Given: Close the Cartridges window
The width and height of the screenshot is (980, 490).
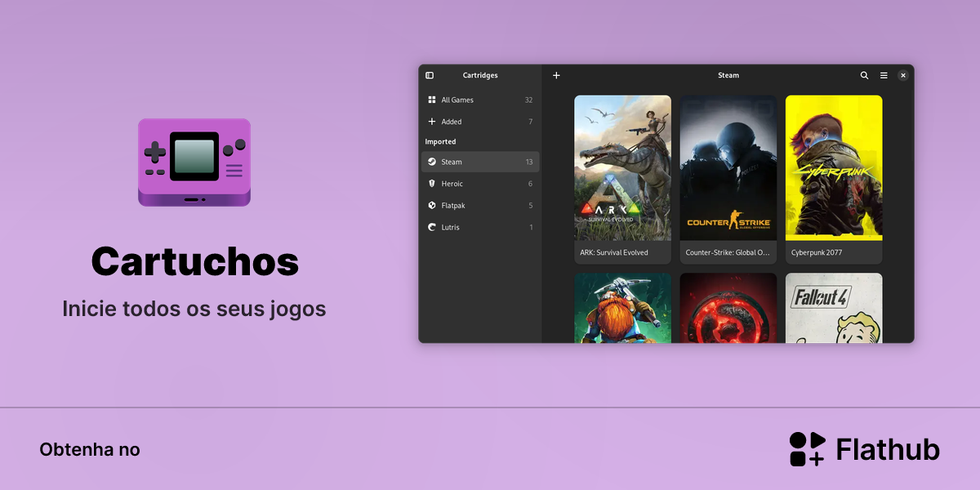Looking at the screenshot, I should click(x=903, y=75).
